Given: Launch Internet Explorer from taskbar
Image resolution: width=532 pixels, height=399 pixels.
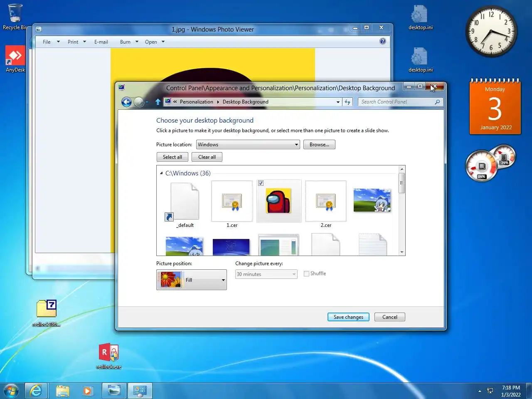Looking at the screenshot, I should coord(36,391).
